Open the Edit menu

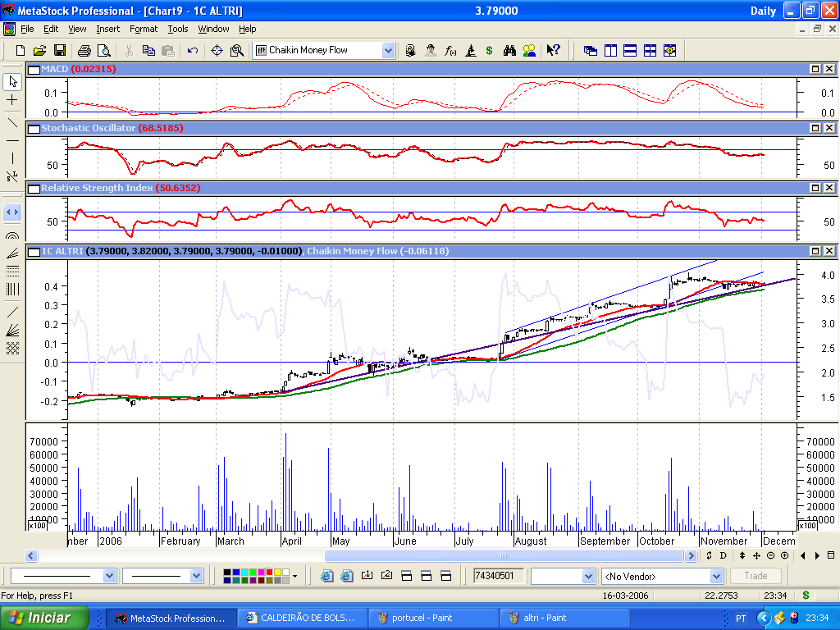pyautogui.click(x=51, y=29)
